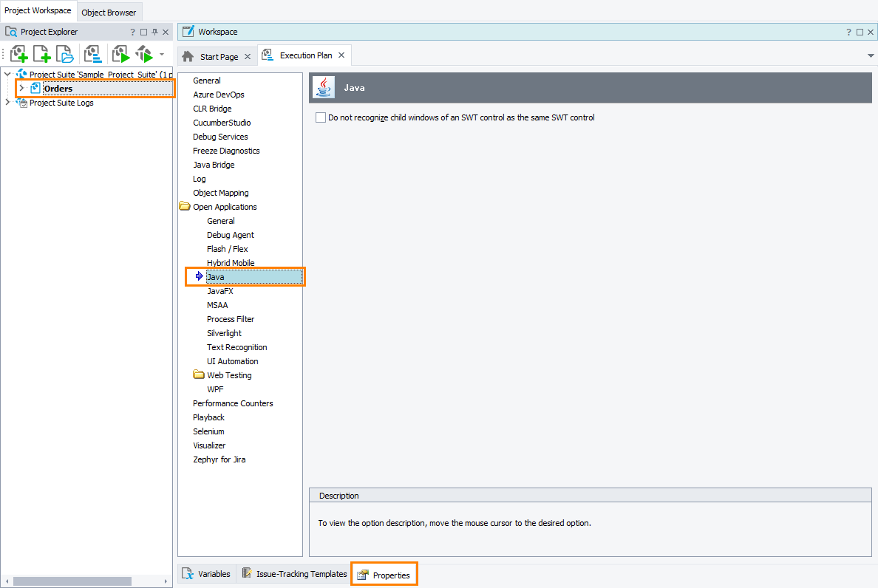The width and height of the screenshot is (878, 588).
Task: Open the run mode dropdown arrow on the toolbar
Action: pyautogui.click(x=161, y=53)
